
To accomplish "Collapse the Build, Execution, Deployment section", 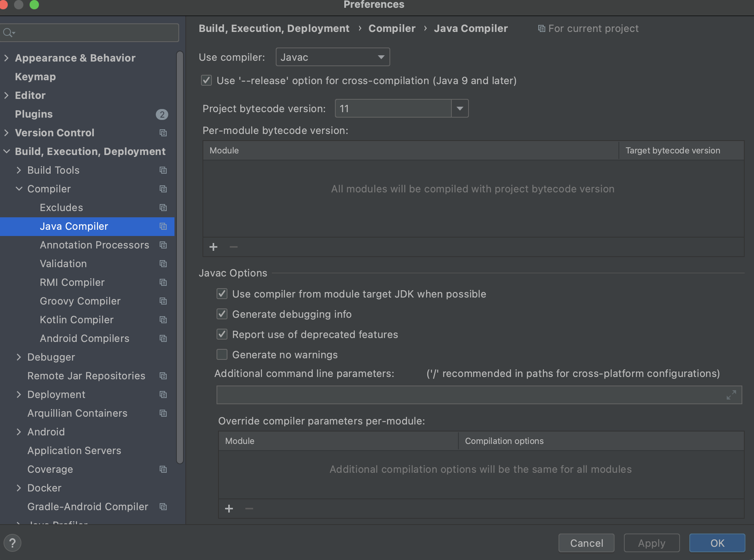I will point(7,151).
